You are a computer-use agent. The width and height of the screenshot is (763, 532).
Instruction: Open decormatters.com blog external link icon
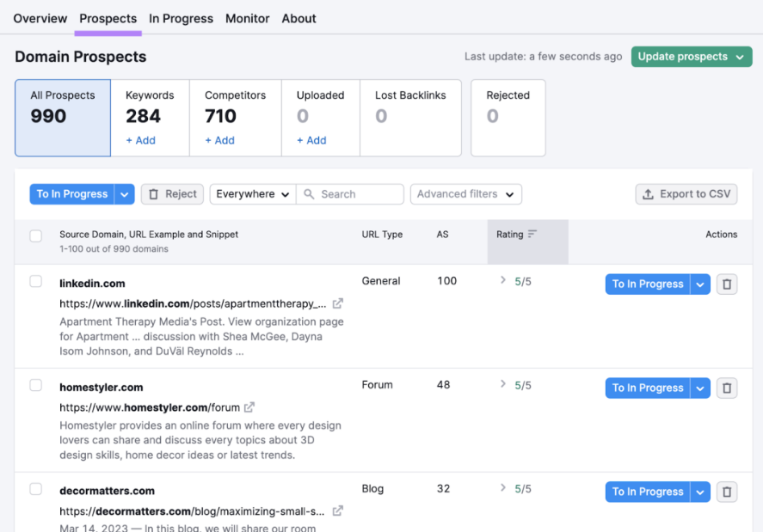click(x=338, y=511)
